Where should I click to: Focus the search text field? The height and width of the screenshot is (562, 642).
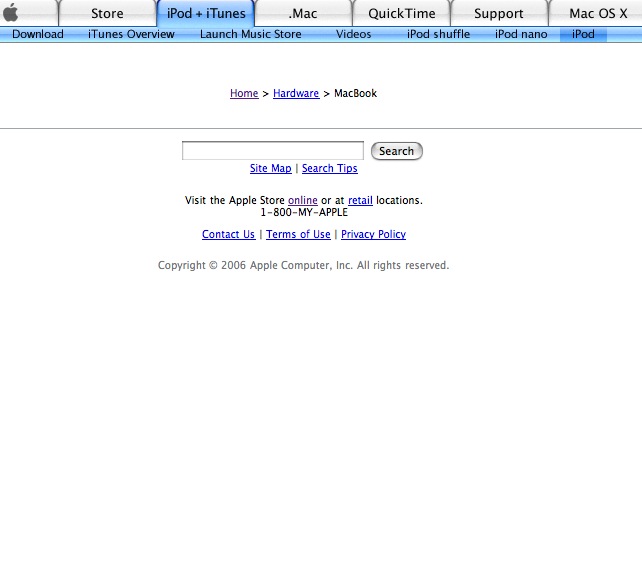tap(273, 151)
